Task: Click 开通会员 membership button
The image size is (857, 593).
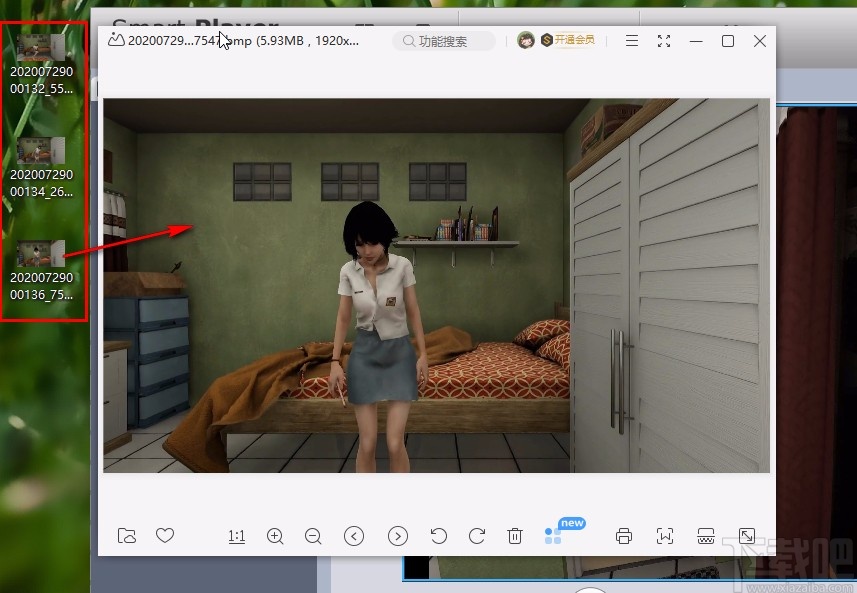Action: click(568, 40)
